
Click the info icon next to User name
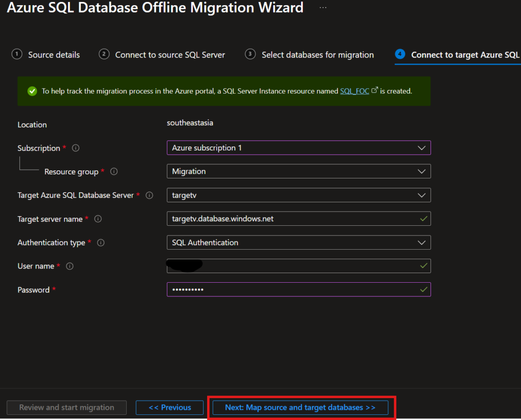[70, 266]
